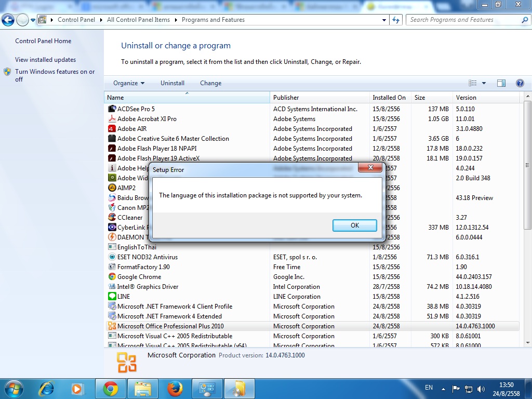This screenshot has width=532, height=399.
Task: Select FormatFactory 1.90 icon
Action: pos(112,267)
